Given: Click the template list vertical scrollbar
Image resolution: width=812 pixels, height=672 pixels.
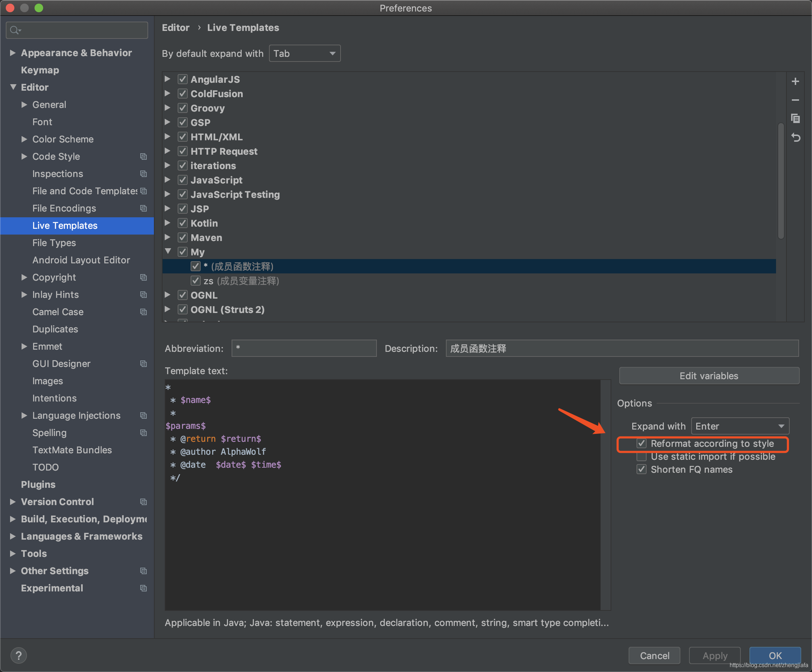Looking at the screenshot, I should [781, 181].
